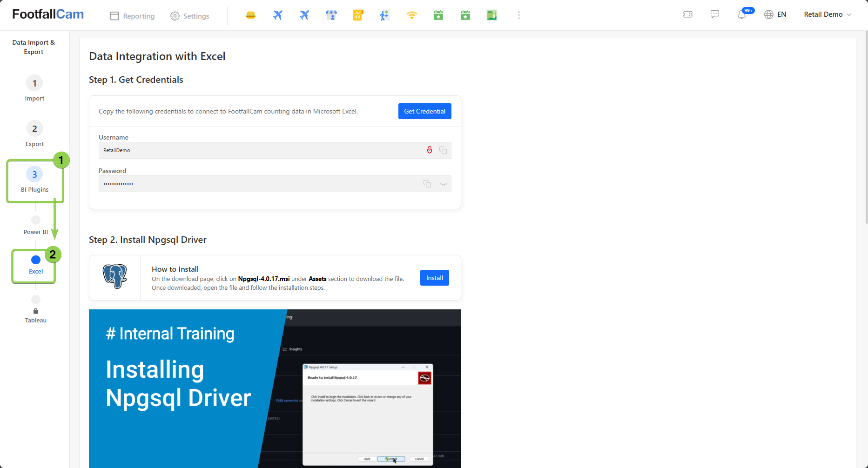Image resolution: width=868 pixels, height=468 pixels.
Task: Open the notifications bell with 99+ badge
Action: click(742, 14)
